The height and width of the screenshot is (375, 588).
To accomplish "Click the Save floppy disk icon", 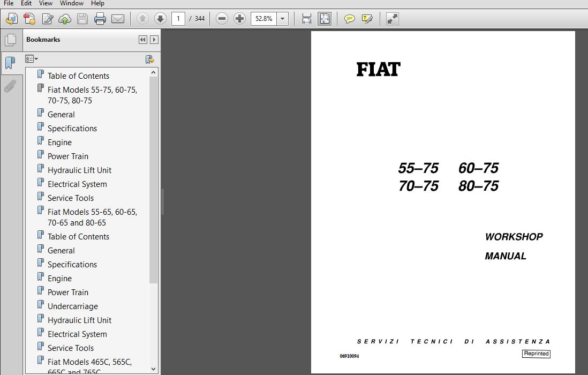I will [x=82, y=18].
